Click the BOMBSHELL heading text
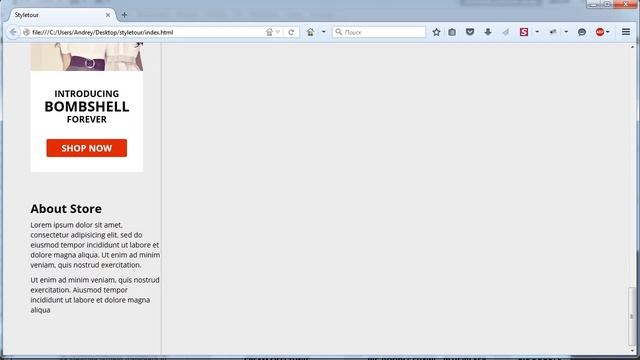640x360 pixels. (87, 107)
